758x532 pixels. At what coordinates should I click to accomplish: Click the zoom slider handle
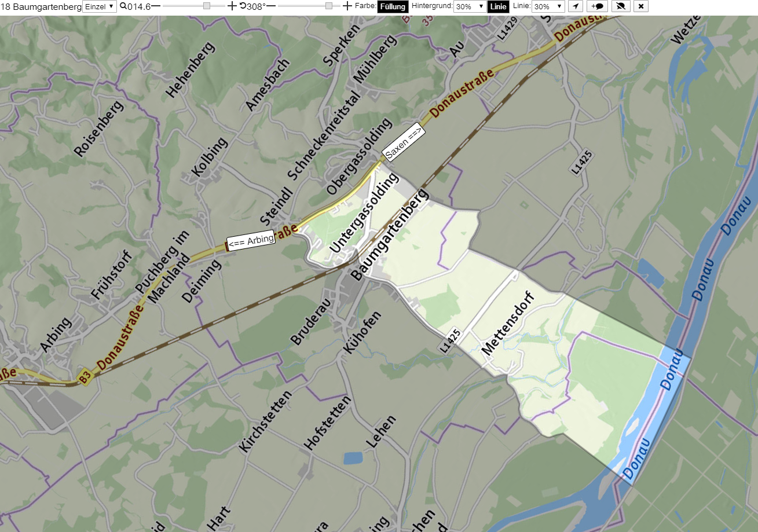point(207,6)
